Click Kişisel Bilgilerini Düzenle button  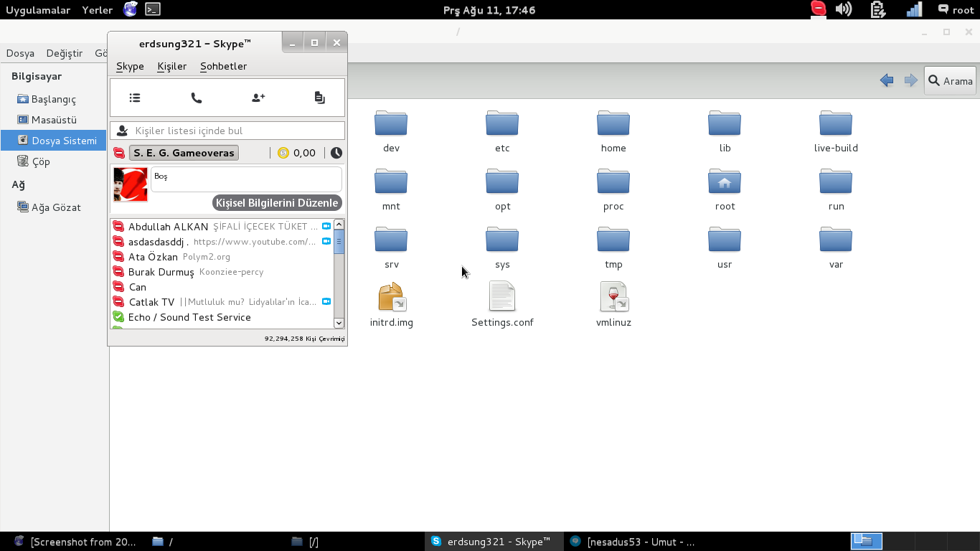coord(277,203)
